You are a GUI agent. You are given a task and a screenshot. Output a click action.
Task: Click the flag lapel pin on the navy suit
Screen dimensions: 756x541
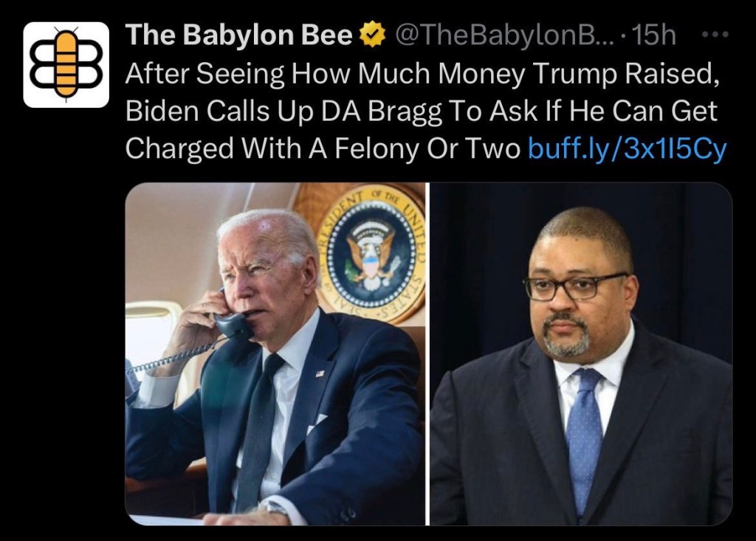coord(320,373)
